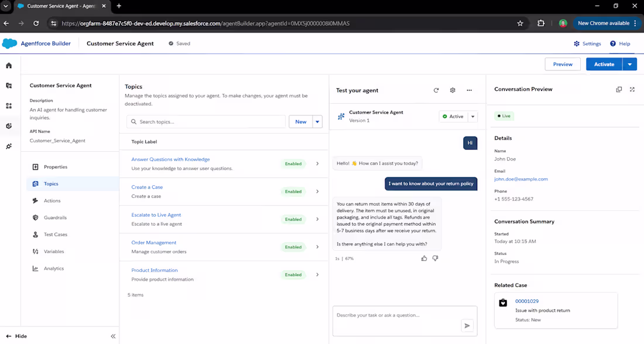The width and height of the screenshot is (644, 344).
Task: Click the browser address bar URL
Action: 205,23
